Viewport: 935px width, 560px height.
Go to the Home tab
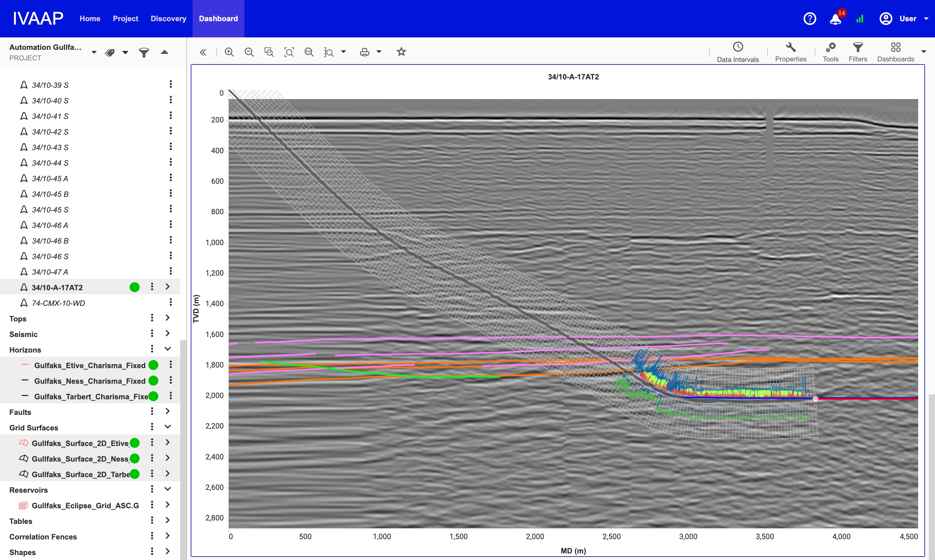(90, 18)
